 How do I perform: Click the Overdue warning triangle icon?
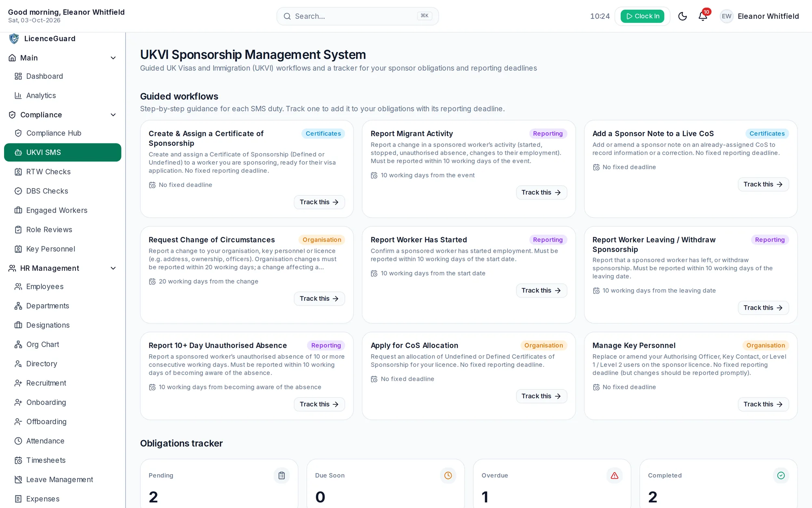pos(614,475)
